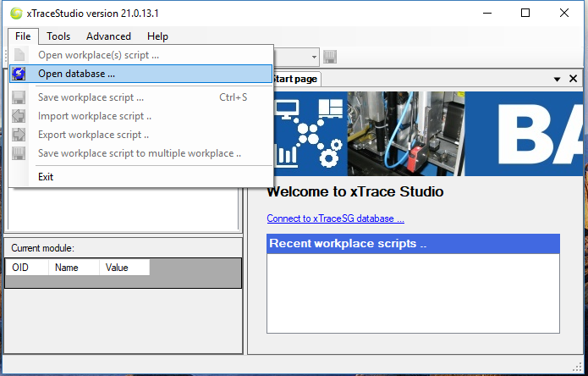Close the Start page document panel
The height and width of the screenshot is (376, 588).
pos(573,79)
